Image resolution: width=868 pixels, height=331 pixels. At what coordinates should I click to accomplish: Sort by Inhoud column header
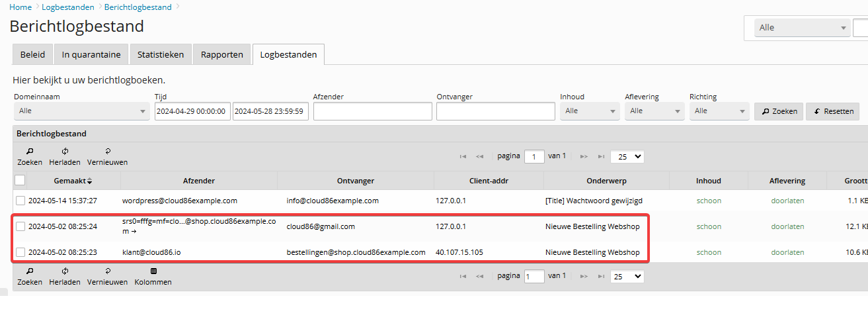709,181
